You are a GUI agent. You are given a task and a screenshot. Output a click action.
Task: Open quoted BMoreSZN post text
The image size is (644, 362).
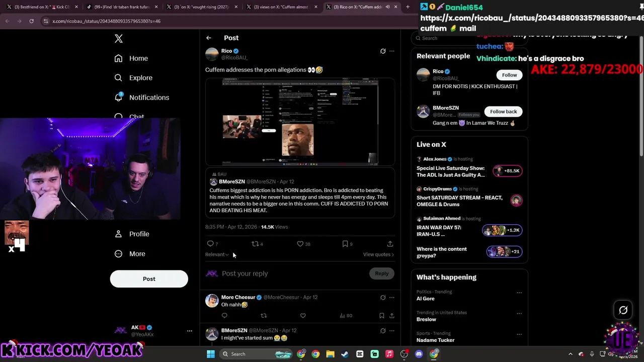coord(299,200)
